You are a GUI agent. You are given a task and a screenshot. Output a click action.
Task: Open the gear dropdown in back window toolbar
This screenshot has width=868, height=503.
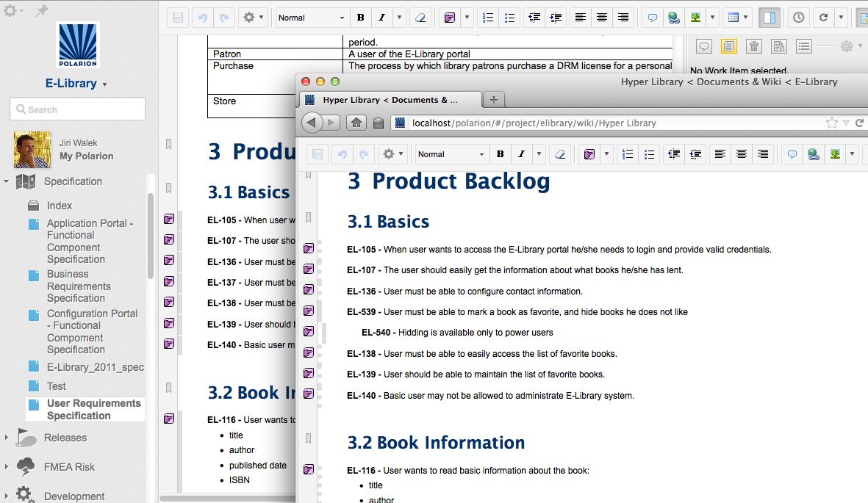point(254,18)
